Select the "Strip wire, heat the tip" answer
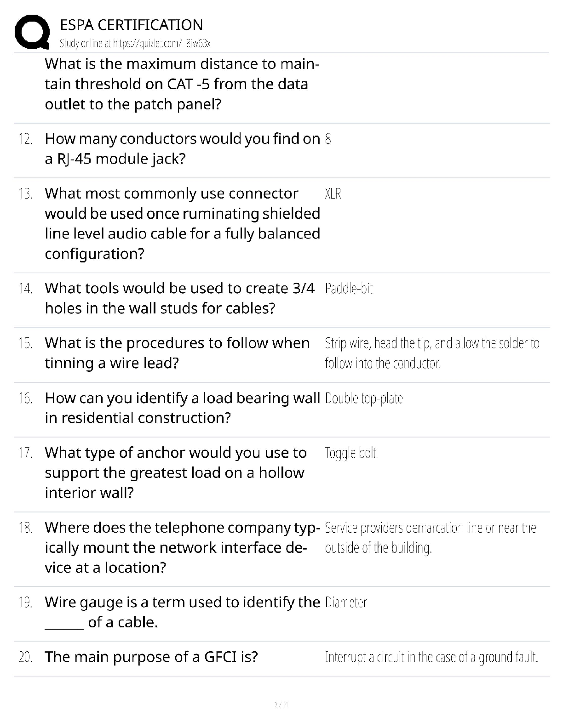Screen dimensions: 563x728 [x=431, y=353]
